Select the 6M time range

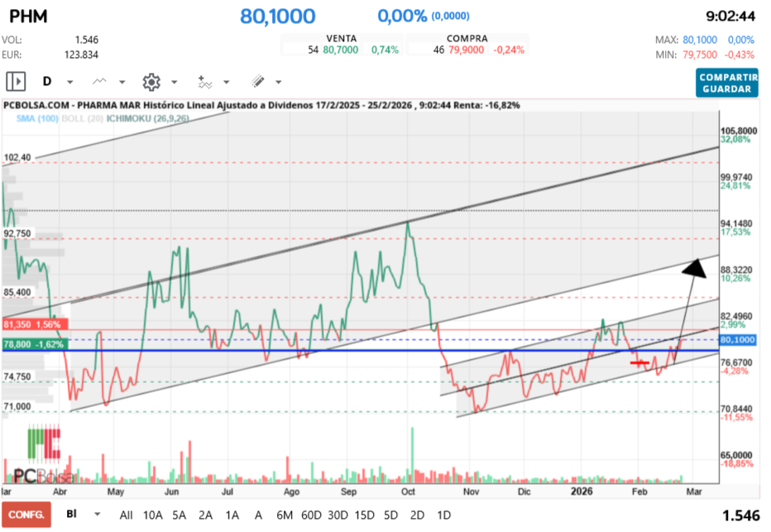pyautogui.click(x=285, y=515)
